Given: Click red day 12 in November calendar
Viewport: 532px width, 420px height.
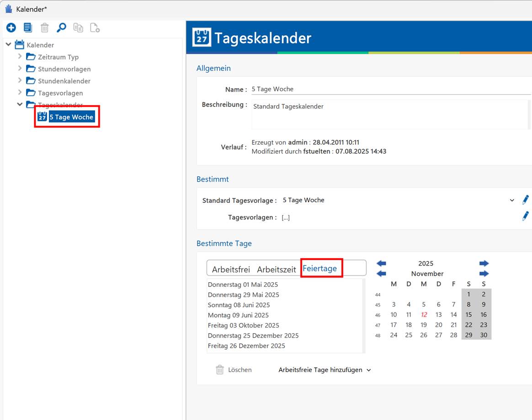Looking at the screenshot, I should [x=424, y=315].
